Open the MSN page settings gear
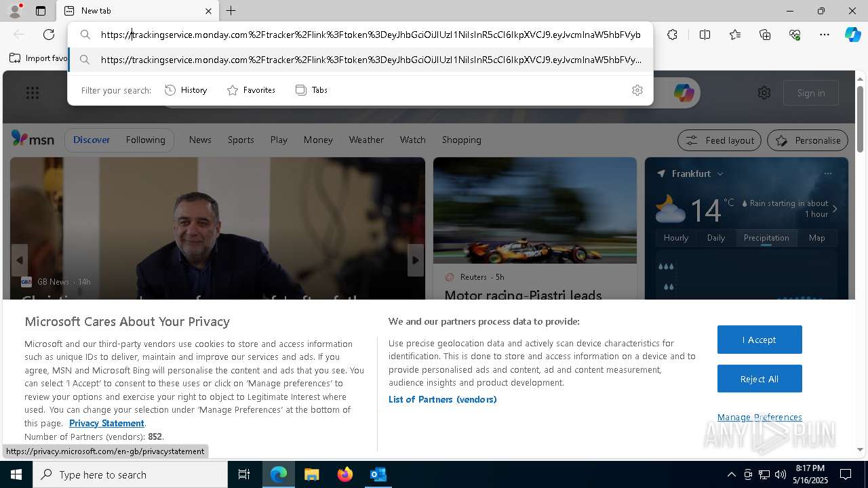The image size is (868, 488). tap(764, 93)
